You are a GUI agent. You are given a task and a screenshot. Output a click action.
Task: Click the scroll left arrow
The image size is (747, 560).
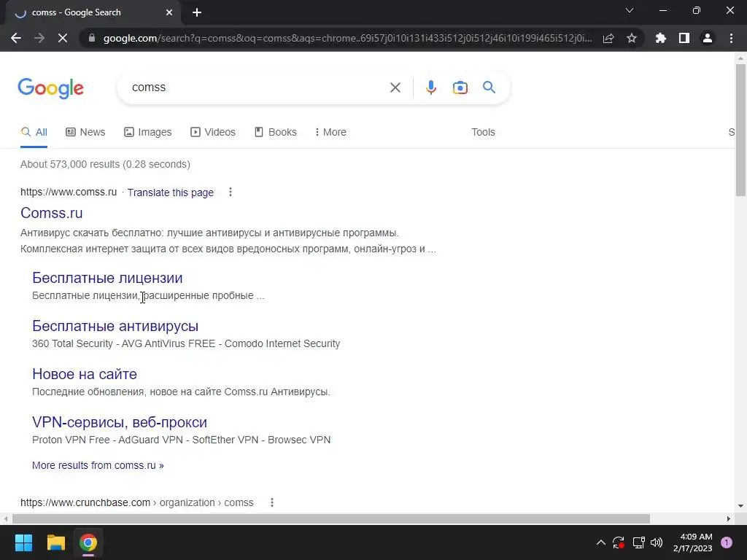(x=5, y=518)
